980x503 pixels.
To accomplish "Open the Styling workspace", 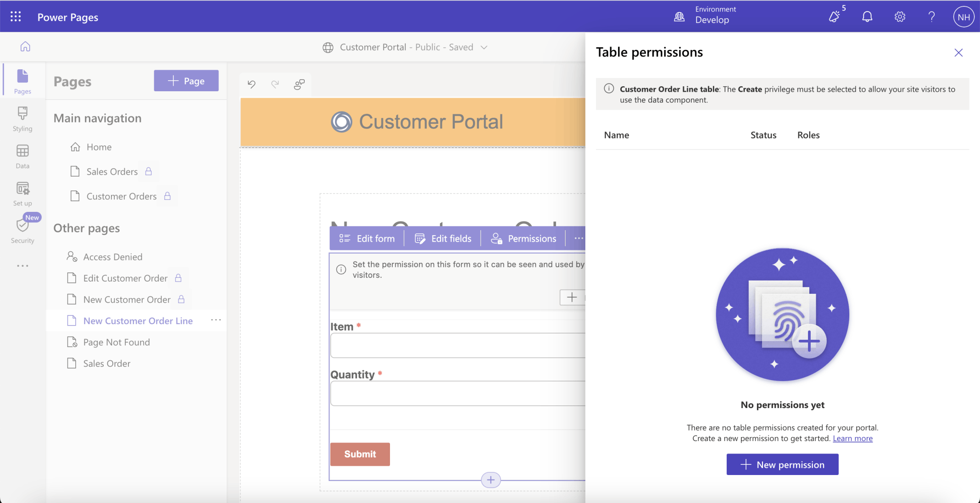I will 22,119.
